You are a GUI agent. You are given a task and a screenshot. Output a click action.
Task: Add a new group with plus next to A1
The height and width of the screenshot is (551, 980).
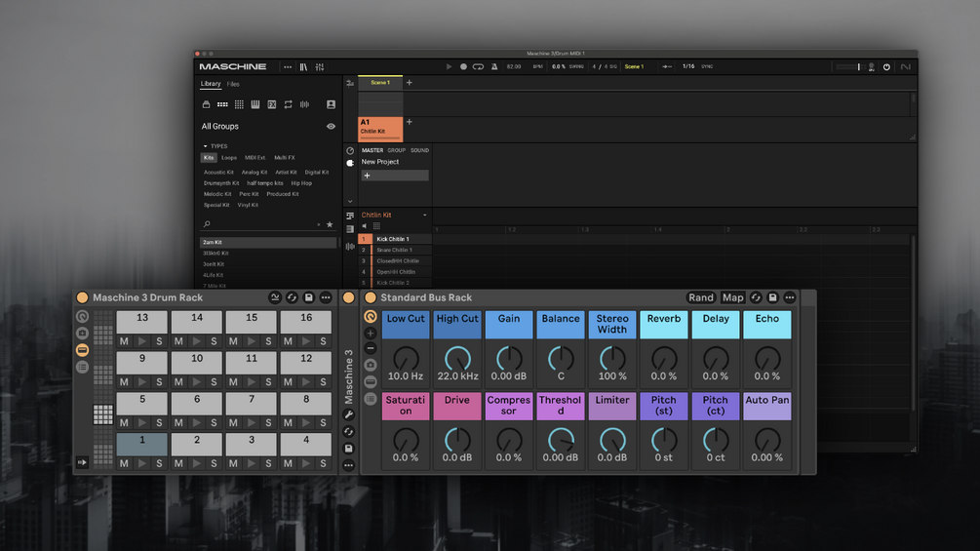click(410, 122)
